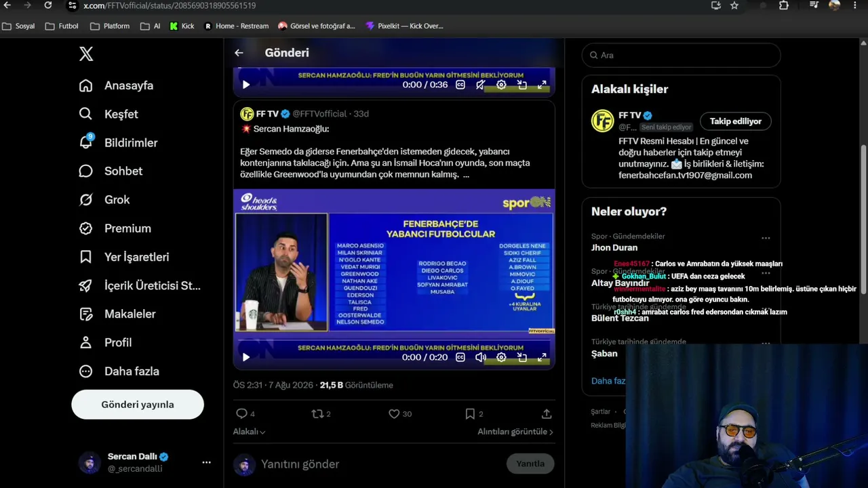Bookmark this page with the star icon
This screenshot has width=868, height=488.
734,5
